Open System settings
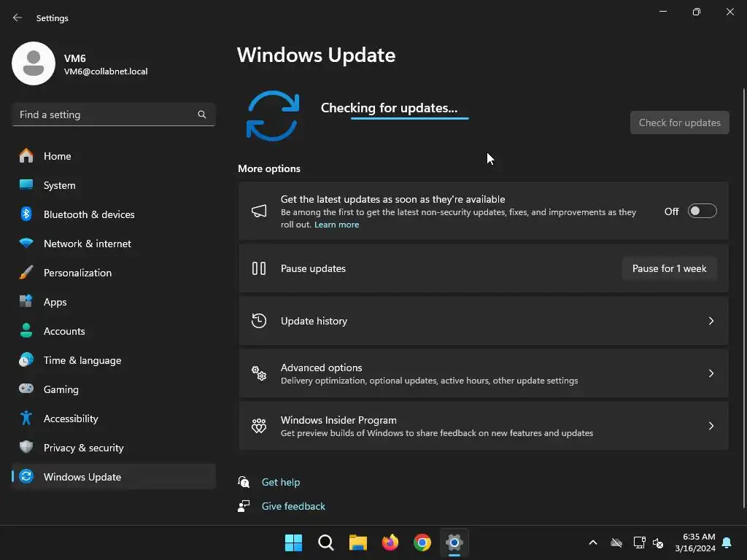The width and height of the screenshot is (747, 560). point(113,184)
